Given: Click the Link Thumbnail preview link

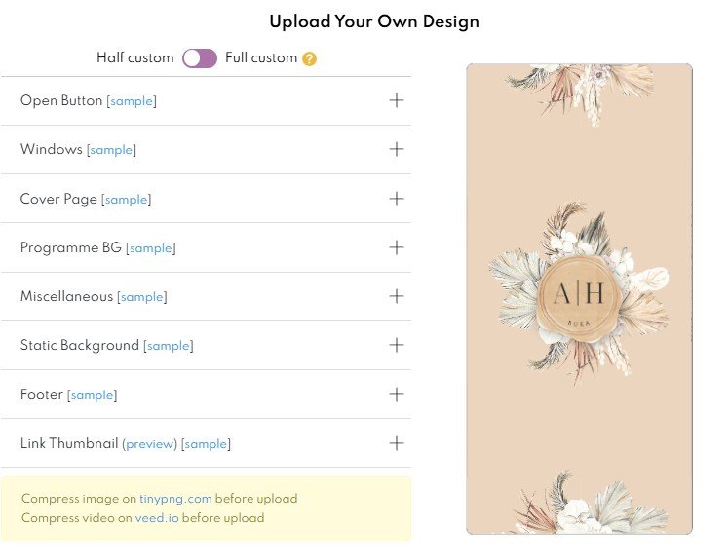Looking at the screenshot, I should pyautogui.click(x=149, y=444).
